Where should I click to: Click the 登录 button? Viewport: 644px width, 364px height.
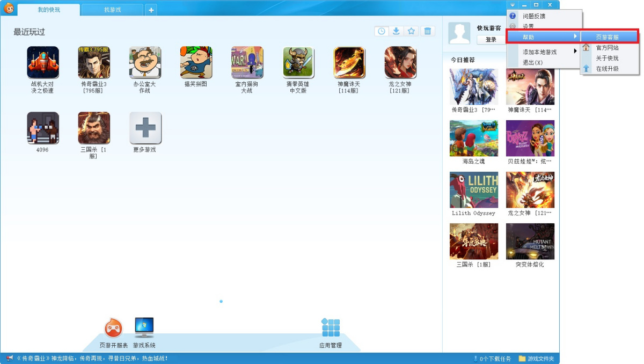click(x=491, y=40)
